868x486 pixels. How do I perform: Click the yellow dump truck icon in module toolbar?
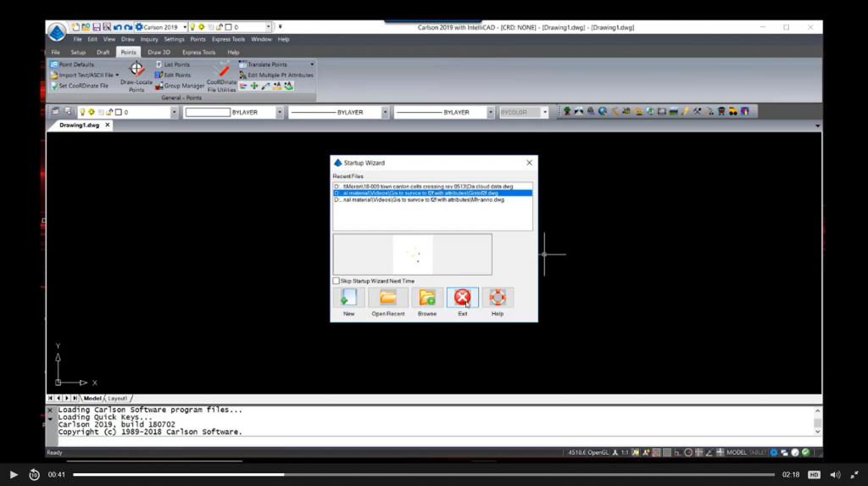pyautogui.click(x=733, y=111)
